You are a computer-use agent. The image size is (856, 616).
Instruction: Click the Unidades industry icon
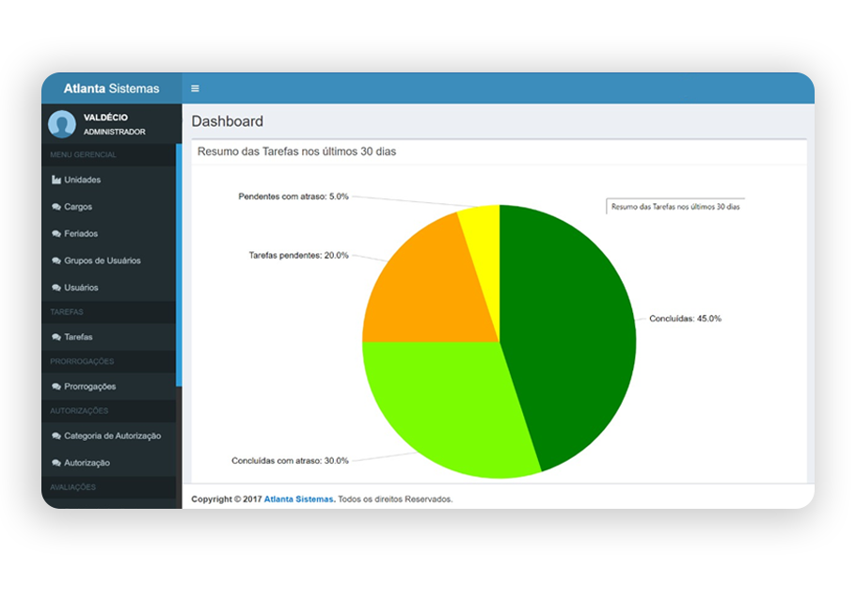(56, 180)
